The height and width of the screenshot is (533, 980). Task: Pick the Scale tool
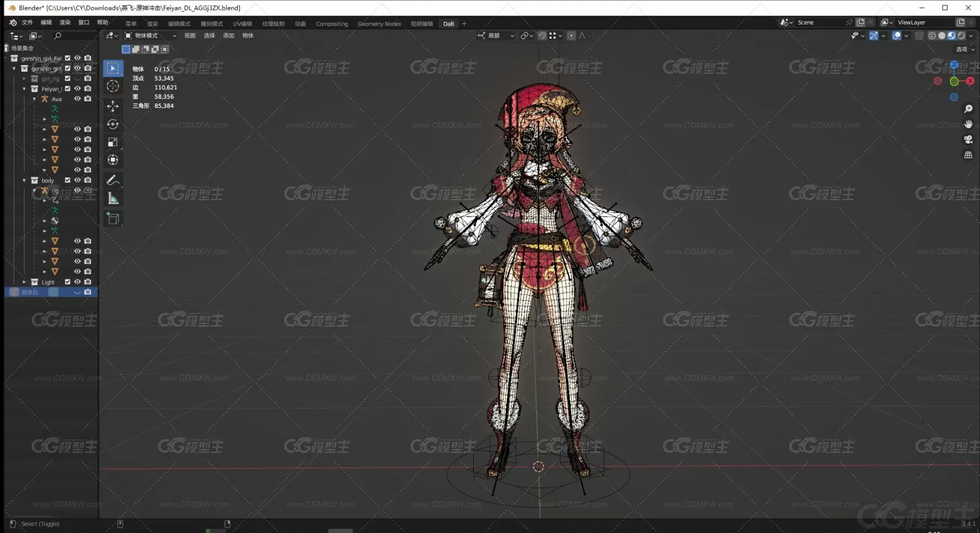(x=113, y=142)
